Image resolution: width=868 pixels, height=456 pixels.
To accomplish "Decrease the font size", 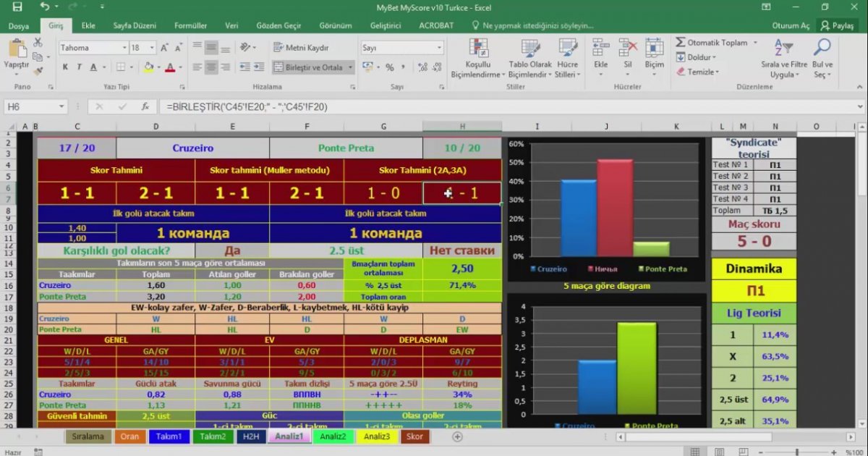I will pyautogui.click(x=178, y=48).
